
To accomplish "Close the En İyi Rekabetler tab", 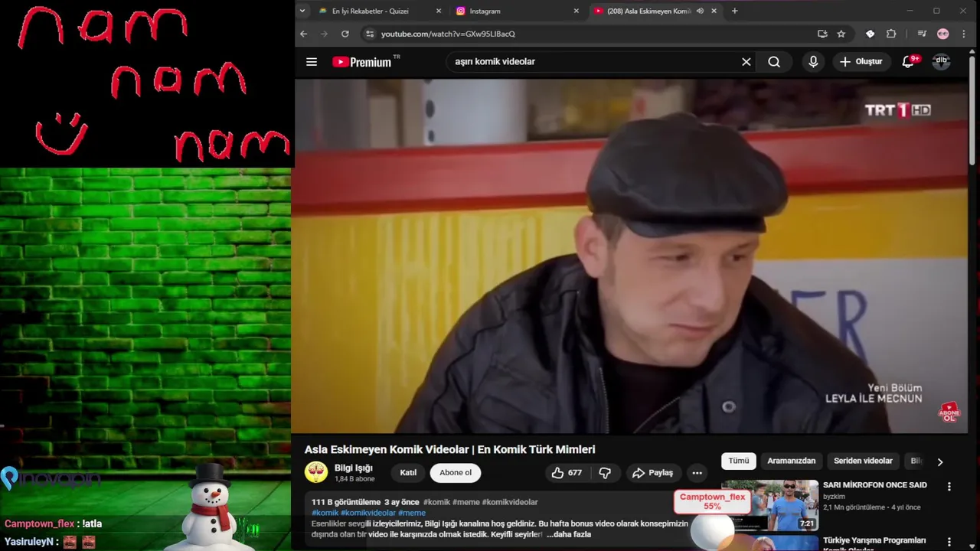I will 439,11.
